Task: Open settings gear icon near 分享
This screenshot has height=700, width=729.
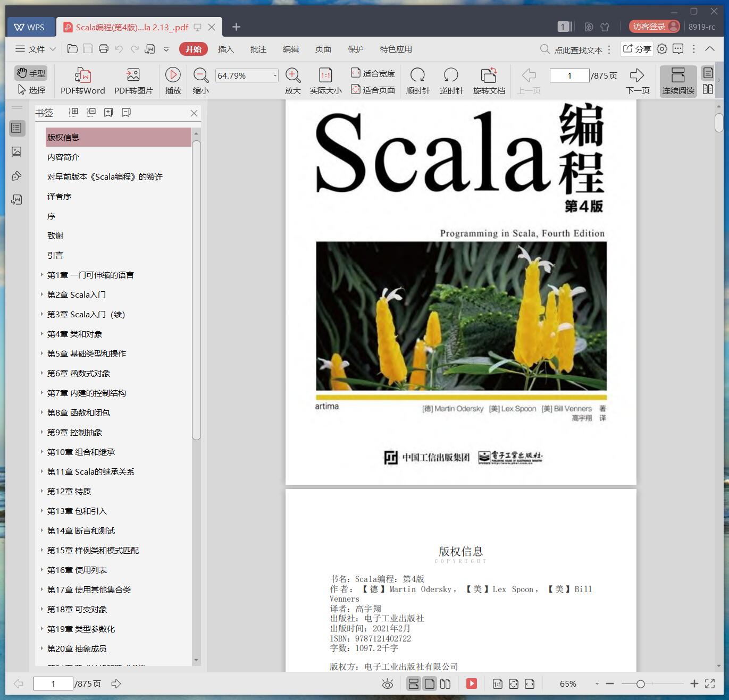Action: [x=662, y=49]
